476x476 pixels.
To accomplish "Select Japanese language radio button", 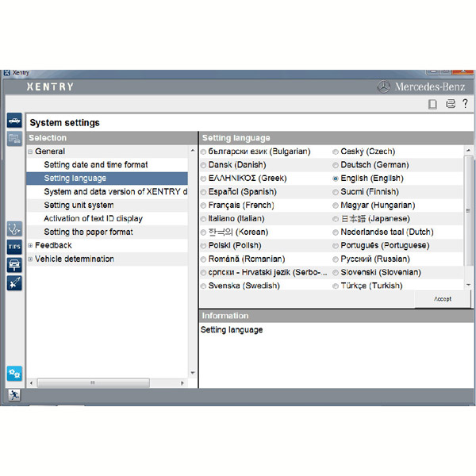I will pyautogui.click(x=336, y=219).
